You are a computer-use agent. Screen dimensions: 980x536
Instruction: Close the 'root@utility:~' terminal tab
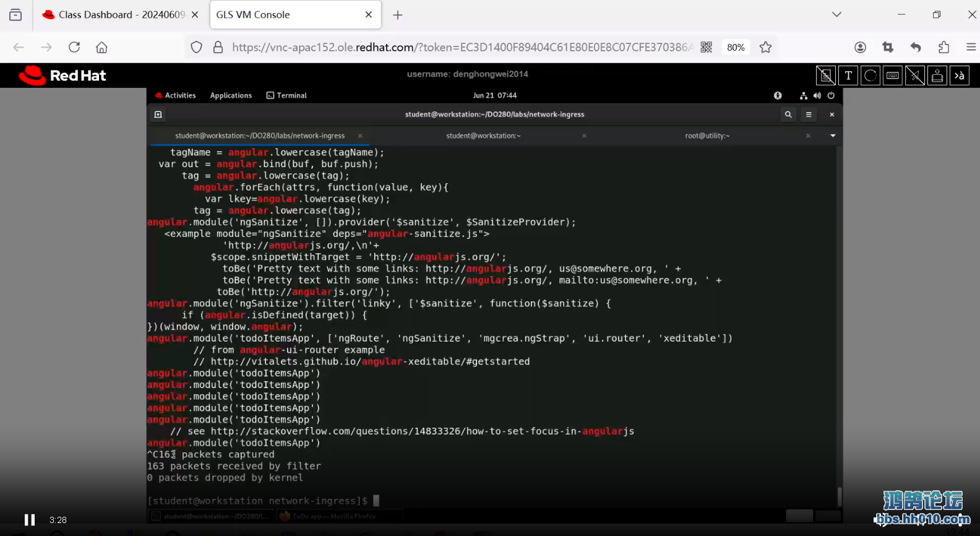(808, 136)
